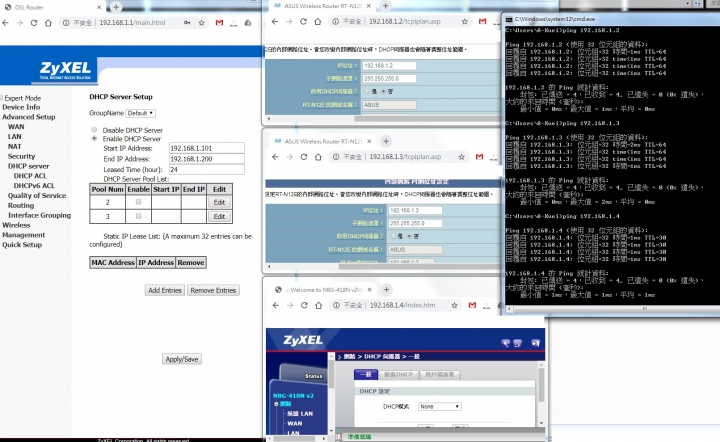Tick Enable checkbox for pool number 3

pyautogui.click(x=138, y=216)
